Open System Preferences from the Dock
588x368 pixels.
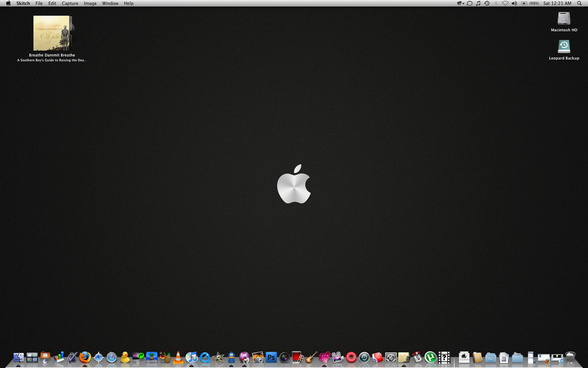pyautogui.click(x=391, y=357)
